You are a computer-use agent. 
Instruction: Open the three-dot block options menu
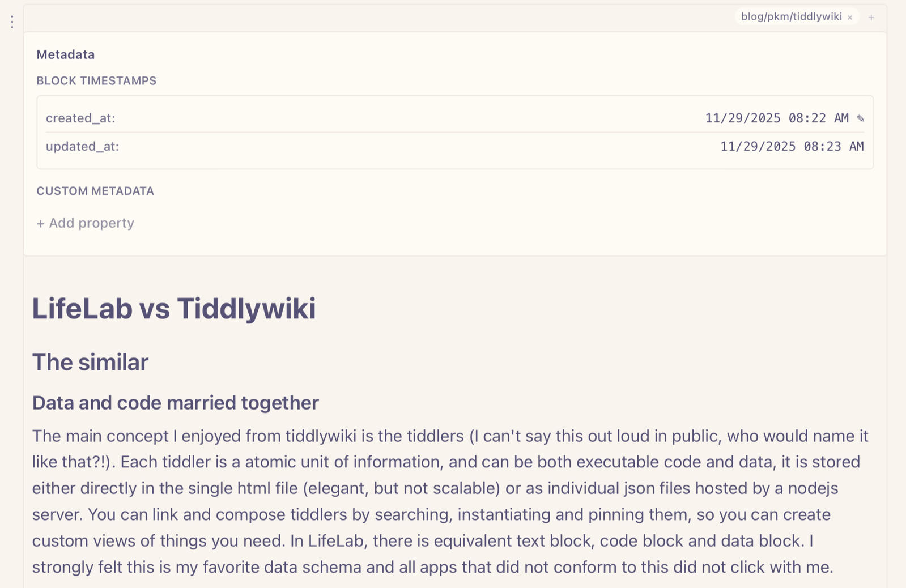12,22
